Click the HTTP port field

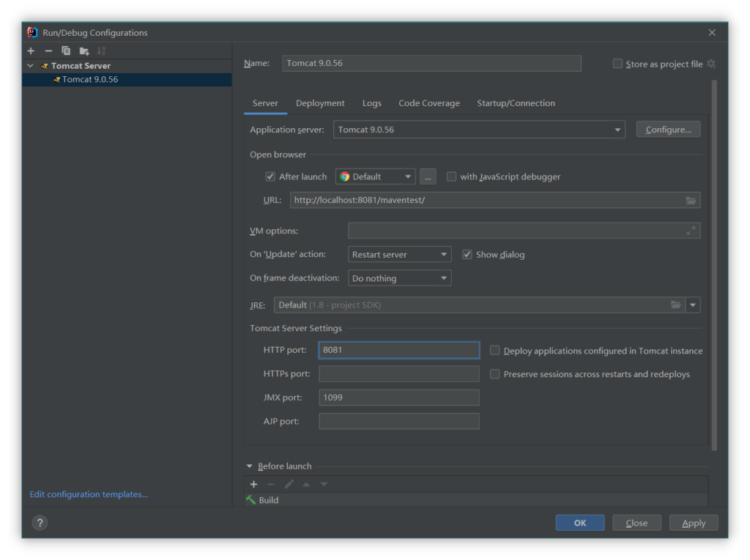tap(399, 350)
